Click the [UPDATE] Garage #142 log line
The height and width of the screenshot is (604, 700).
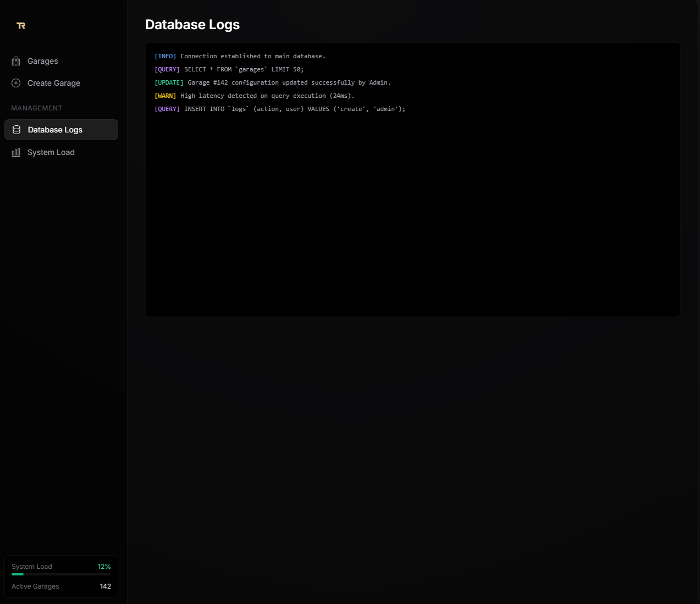(x=273, y=82)
